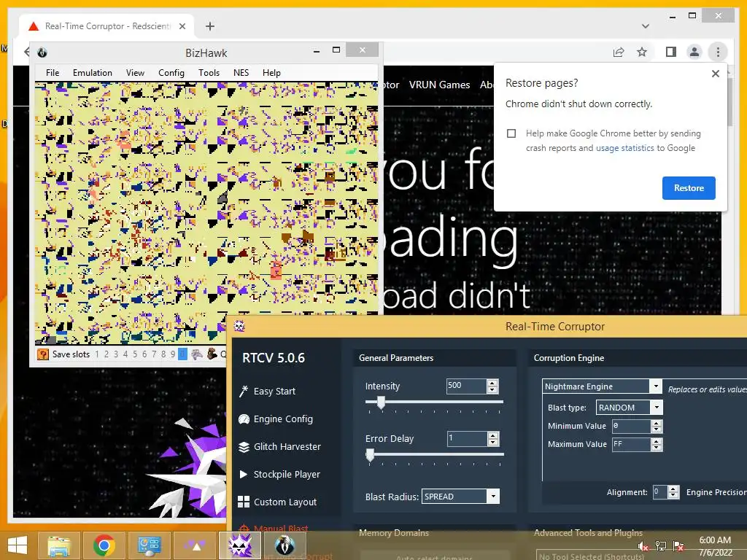Click the network tray icon

[x=661, y=546]
